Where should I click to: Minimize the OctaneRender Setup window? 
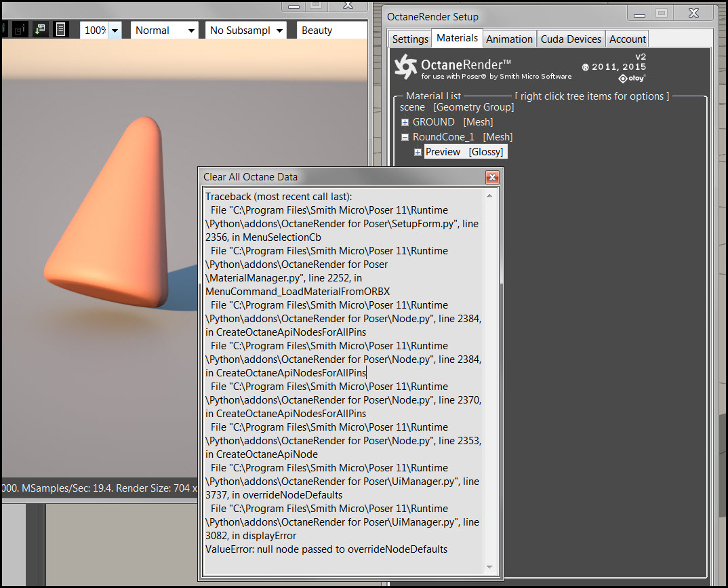point(639,14)
